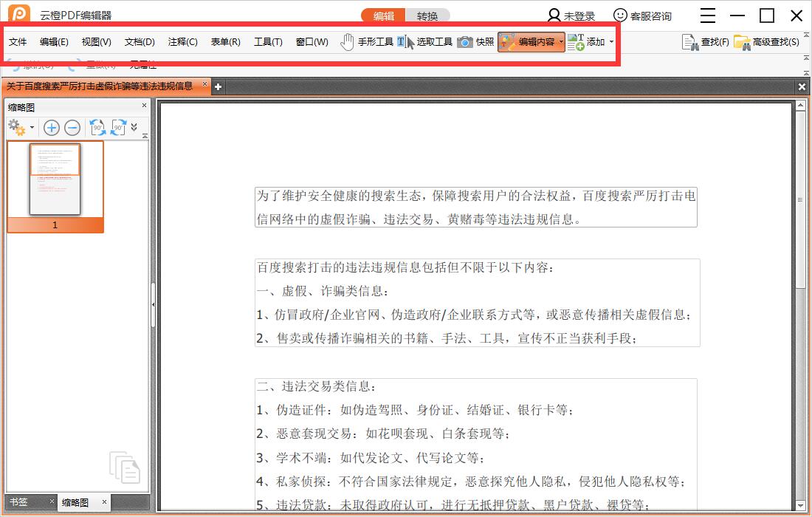Open the 编辑内容 dropdown arrow

[x=561, y=41]
